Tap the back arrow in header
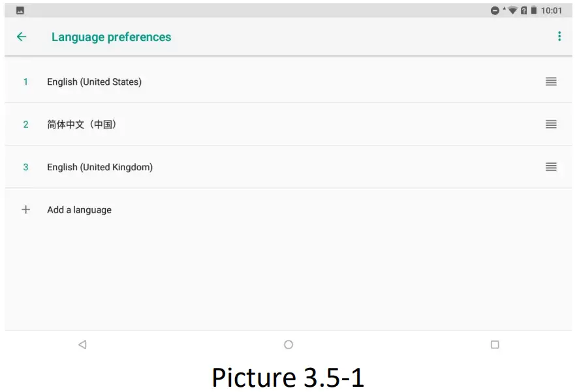The height and width of the screenshot is (392, 577). (22, 37)
